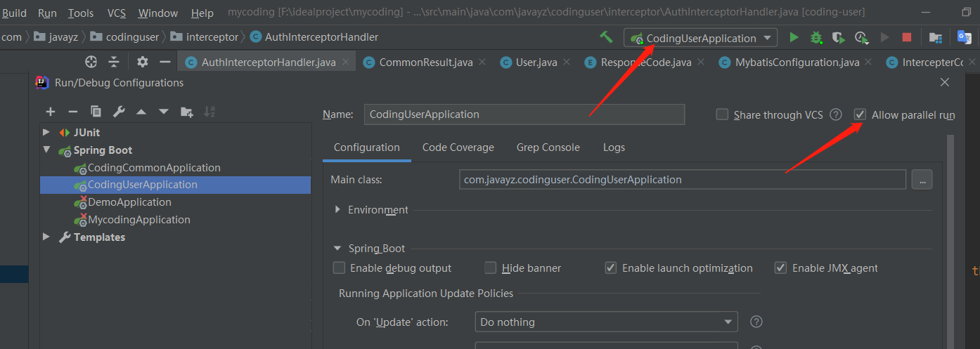980x349 pixels.
Task: Select CodingCommonApplication in the configuration tree
Action: [154, 167]
